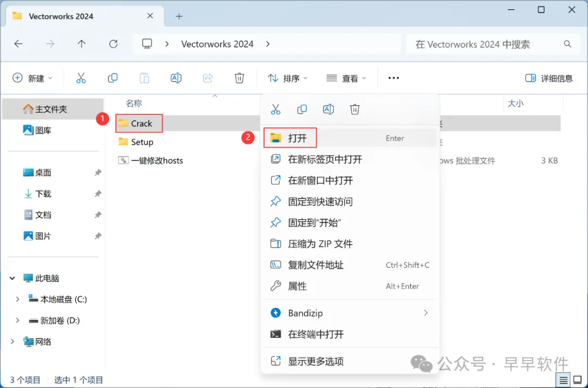The width and height of the screenshot is (588, 388).
Task: Select 显示更多选项
Action: coord(350,361)
